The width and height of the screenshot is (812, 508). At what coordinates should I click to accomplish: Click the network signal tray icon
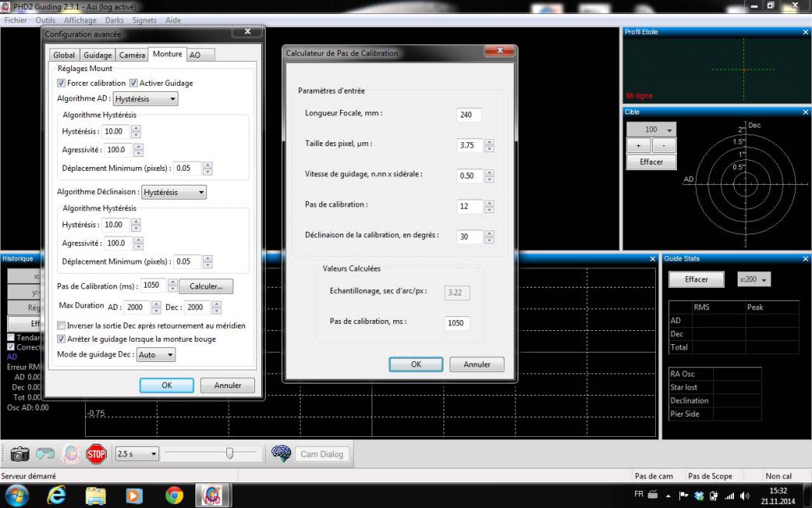[729, 496]
